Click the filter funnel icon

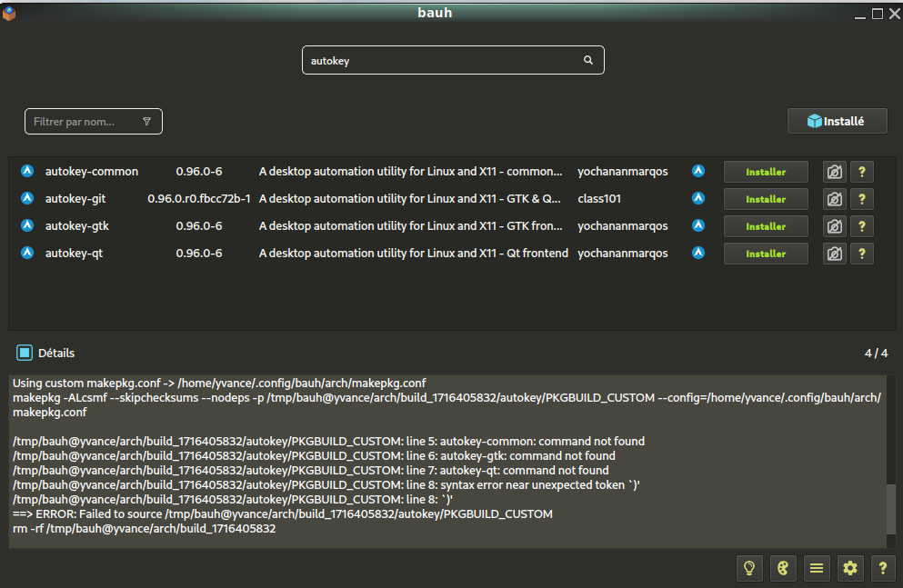(146, 122)
